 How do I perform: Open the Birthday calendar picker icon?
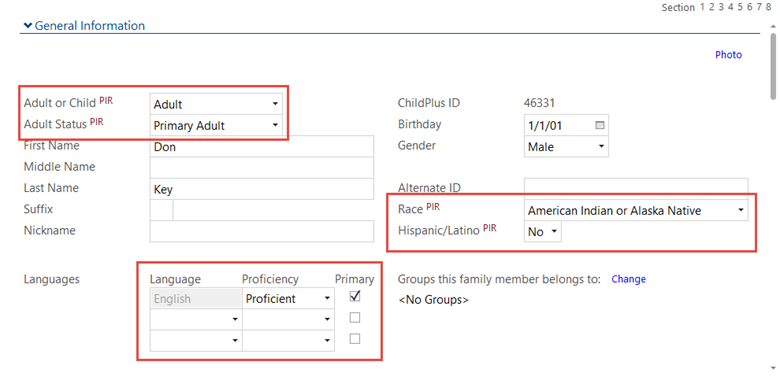[x=599, y=125]
